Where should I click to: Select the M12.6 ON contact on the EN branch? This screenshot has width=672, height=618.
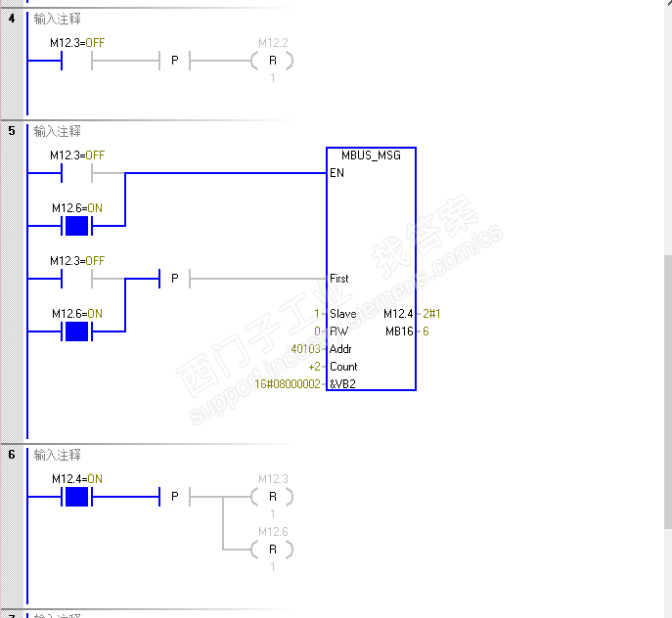pyautogui.click(x=76, y=226)
